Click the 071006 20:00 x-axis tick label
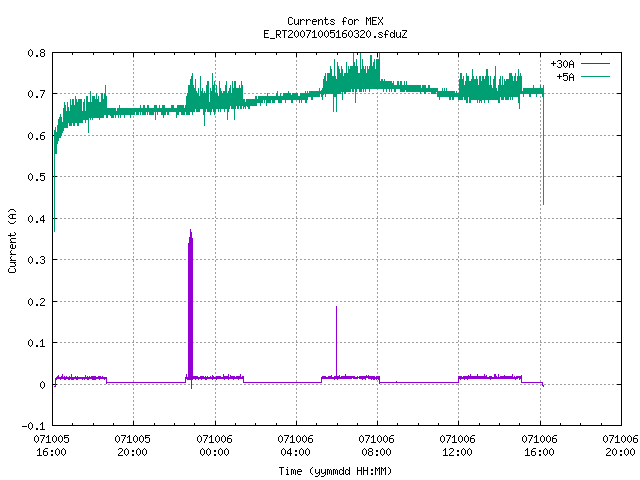640x480 pixels. (x=620, y=446)
